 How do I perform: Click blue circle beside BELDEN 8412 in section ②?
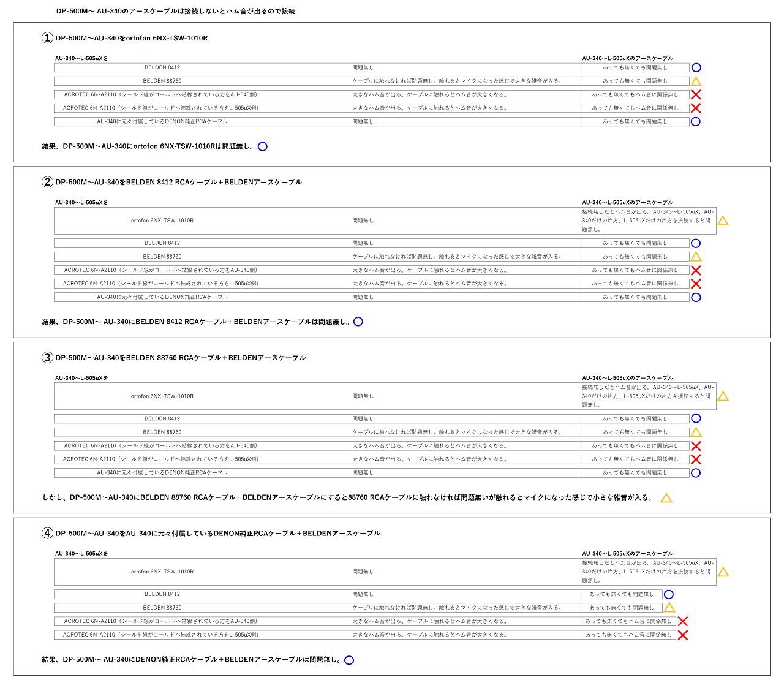(696, 244)
